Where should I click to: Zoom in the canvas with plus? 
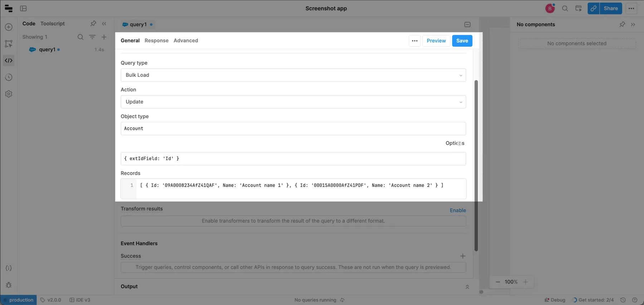coord(526,282)
